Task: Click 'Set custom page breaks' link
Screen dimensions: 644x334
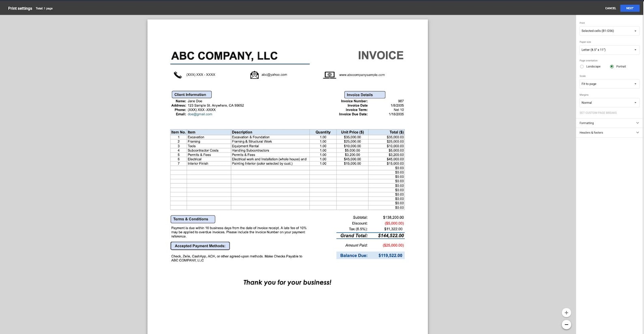Action: point(598,113)
